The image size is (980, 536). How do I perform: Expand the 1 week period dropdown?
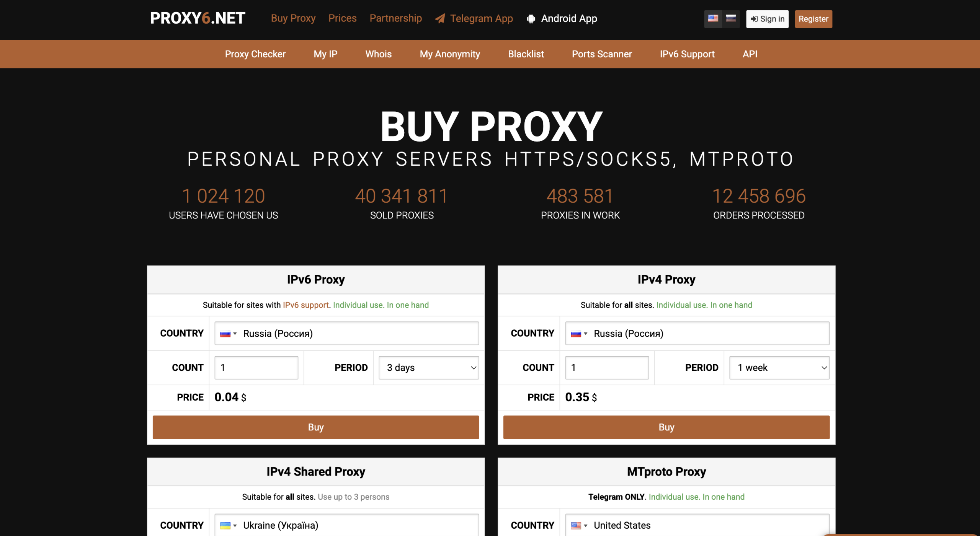tap(779, 368)
